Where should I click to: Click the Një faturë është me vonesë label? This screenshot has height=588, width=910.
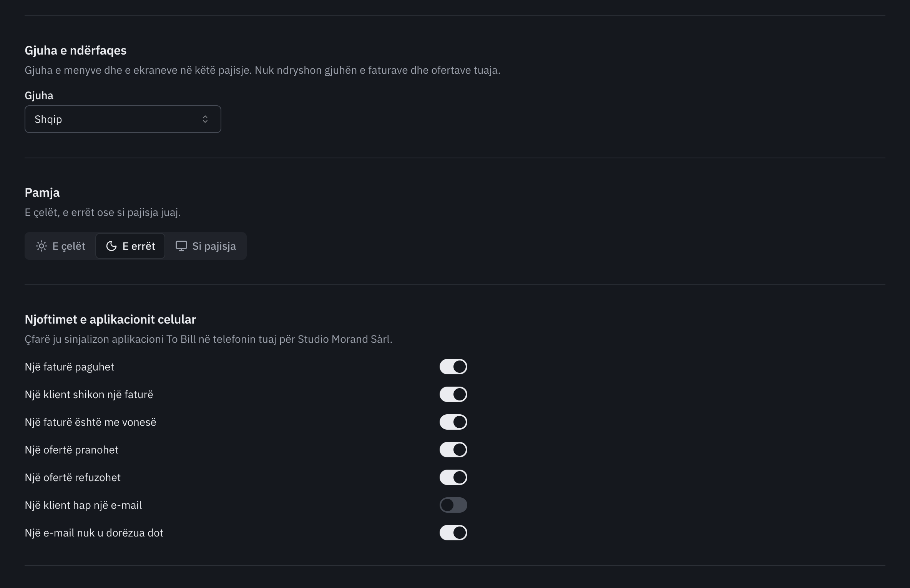(x=91, y=422)
